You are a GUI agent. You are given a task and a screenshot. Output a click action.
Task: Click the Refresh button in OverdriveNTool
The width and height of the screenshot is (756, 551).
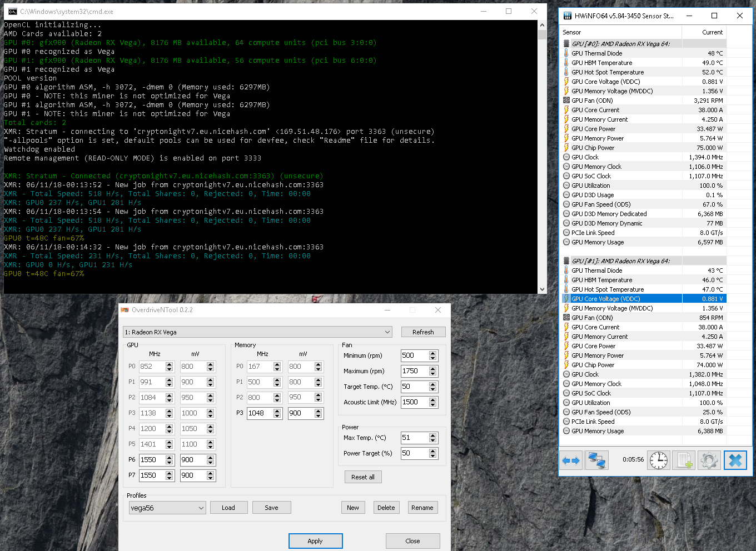[423, 332]
